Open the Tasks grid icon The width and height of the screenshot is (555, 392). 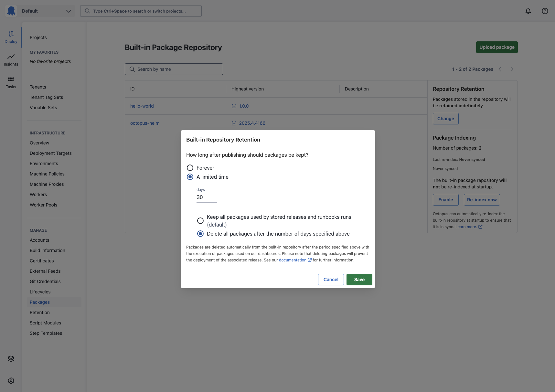11,79
